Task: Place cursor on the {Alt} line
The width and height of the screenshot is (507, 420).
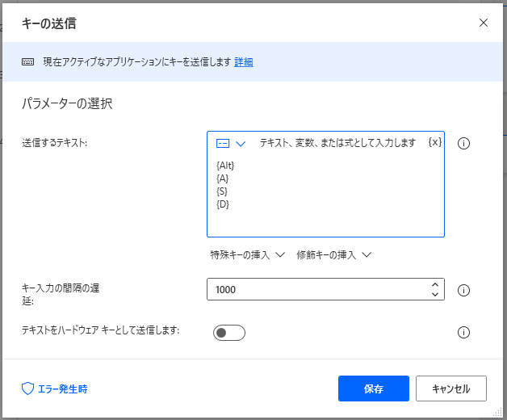Action: pyautogui.click(x=226, y=166)
